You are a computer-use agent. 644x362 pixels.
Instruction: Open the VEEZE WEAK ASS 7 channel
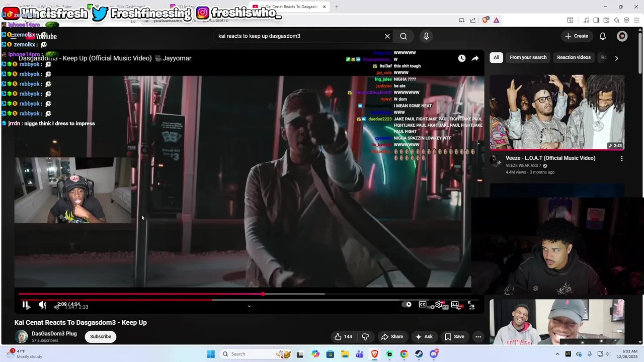pyautogui.click(x=524, y=165)
